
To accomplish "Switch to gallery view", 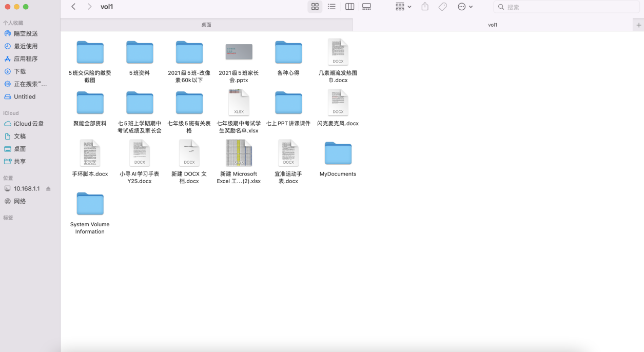I will pos(366,7).
